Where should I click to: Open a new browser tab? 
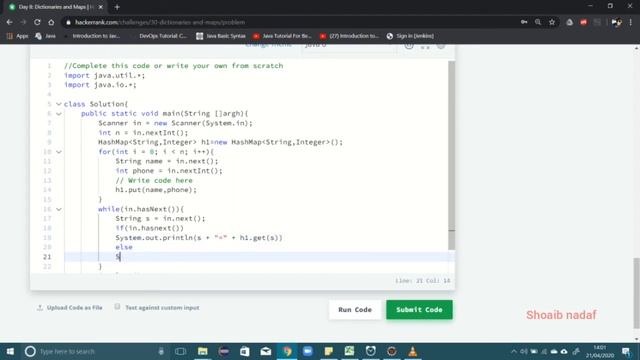tap(117, 7)
